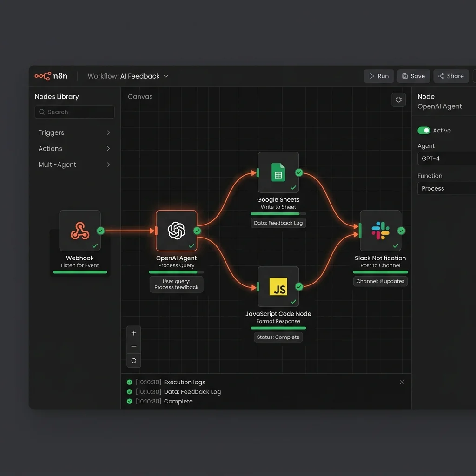Click Execution logs green status check
Image resolution: width=476 pixels, height=476 pixels.
click(129, 382)
